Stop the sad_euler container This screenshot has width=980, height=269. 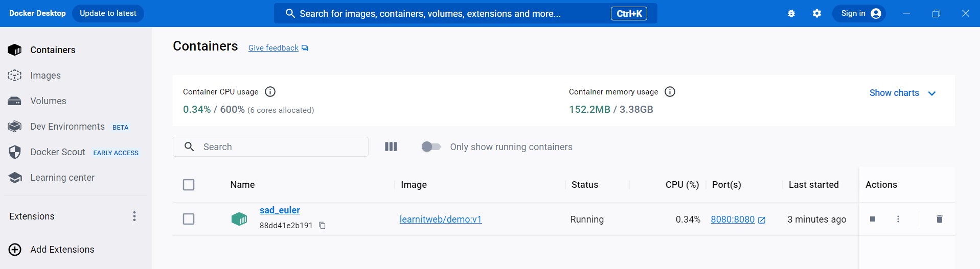click(873, 219)
